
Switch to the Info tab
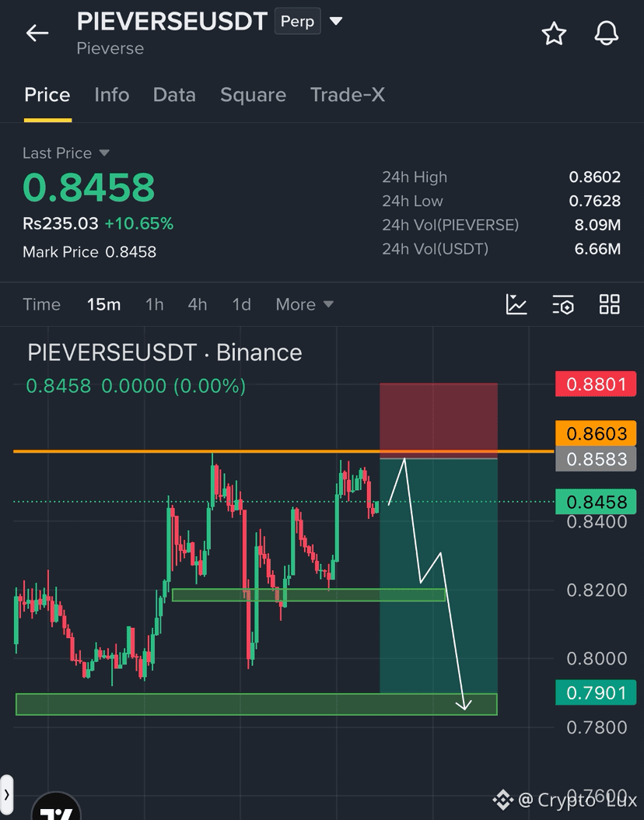(112, 95)
